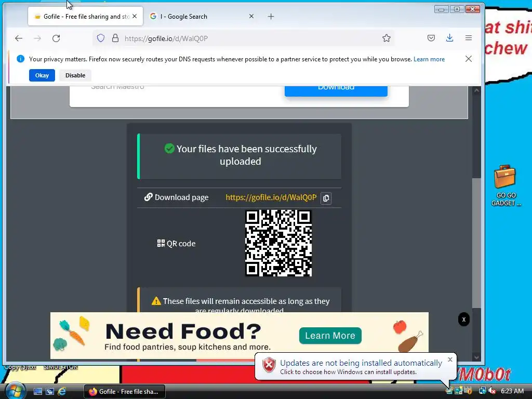Viewport: 532px width, 399px height.
Task: Click the page scrollbar up arrow
Action: point(477,90)
